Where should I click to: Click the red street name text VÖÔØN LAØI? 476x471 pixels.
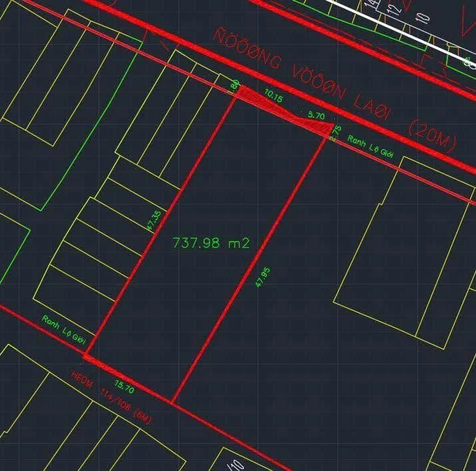click(x=341, y=93)
